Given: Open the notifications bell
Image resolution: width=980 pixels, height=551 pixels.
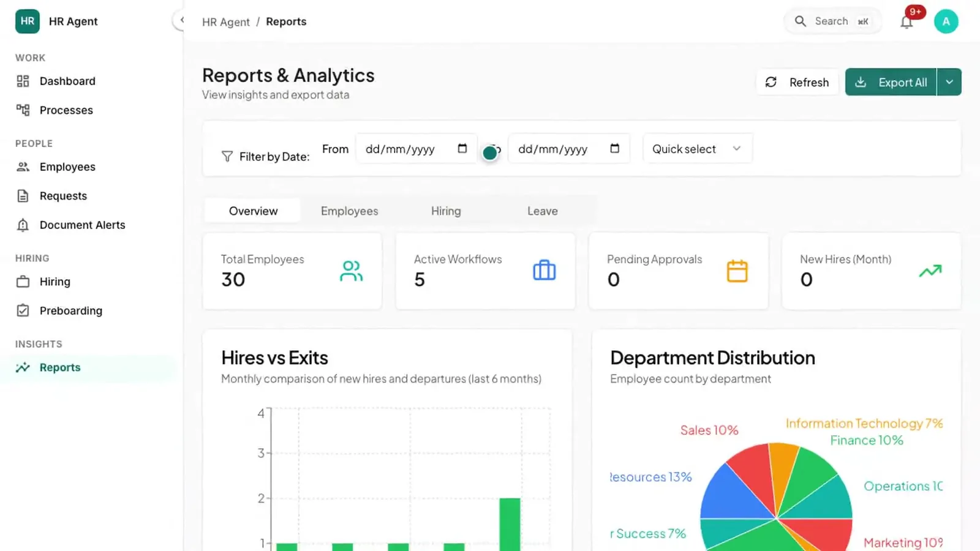Looking at the screenshot, I should point(907,22).
